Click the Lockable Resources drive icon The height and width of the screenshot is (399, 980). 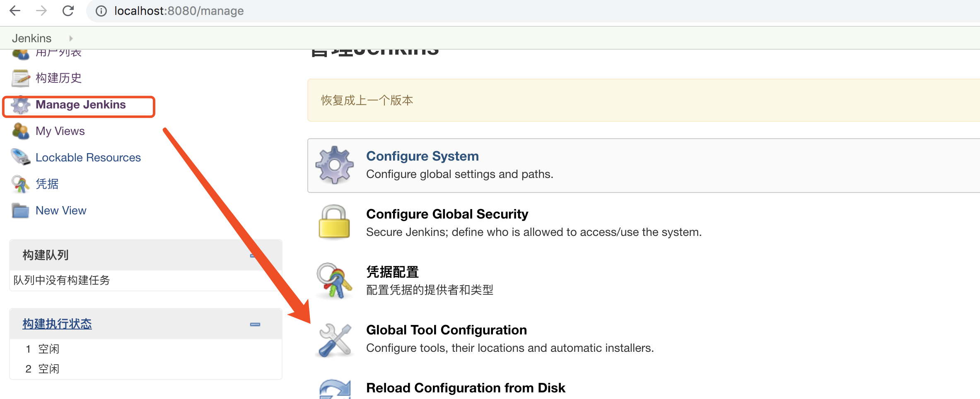pyautogui.click(x=20, y=157)
